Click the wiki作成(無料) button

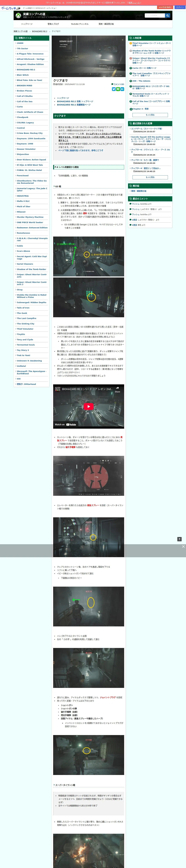[x=165, y=7]
